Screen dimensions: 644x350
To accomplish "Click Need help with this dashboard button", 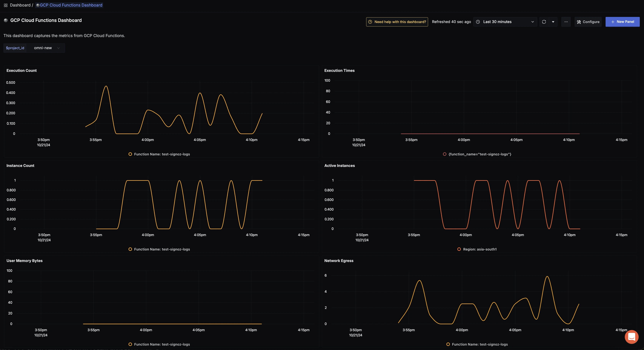I will click(x=397, y=22).
